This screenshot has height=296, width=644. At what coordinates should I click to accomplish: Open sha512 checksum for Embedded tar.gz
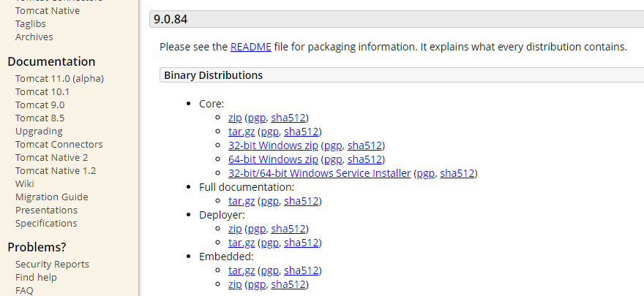pyautogui.click(x=302, y=270)
